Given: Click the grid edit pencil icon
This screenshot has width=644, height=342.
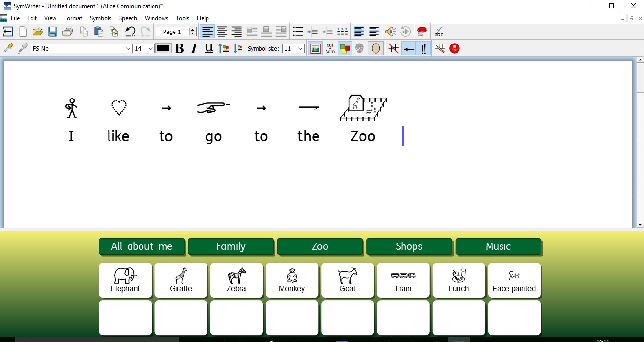Looking at the screenshot, I should [440, 48].
